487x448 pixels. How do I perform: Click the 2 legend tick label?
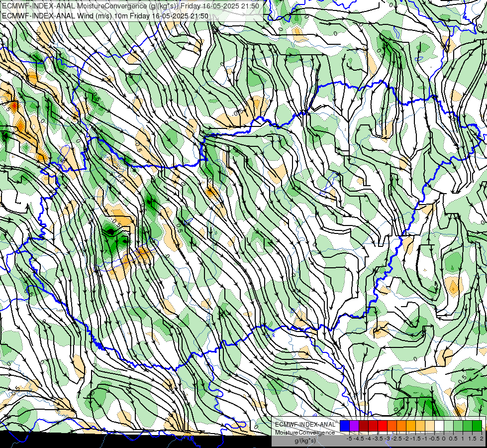pyautogui.click(x=482, y=439)
